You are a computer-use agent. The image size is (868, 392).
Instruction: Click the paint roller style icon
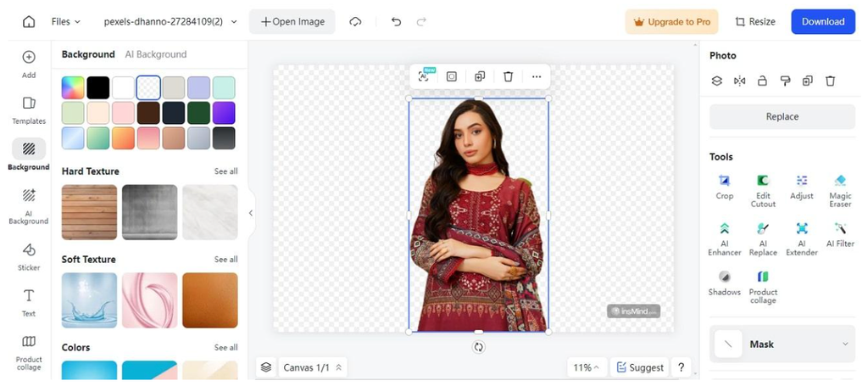[x=785, y=81]
